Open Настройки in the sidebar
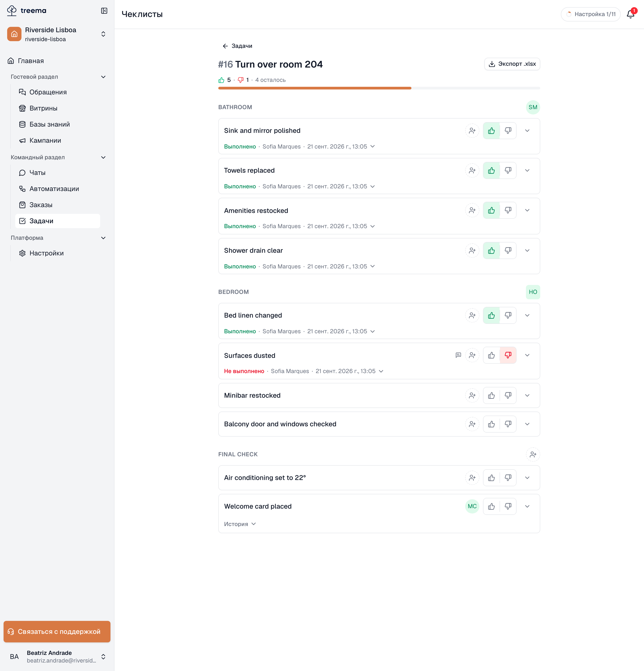This screenshot has height=671, width=644. (x=58, y=253)
